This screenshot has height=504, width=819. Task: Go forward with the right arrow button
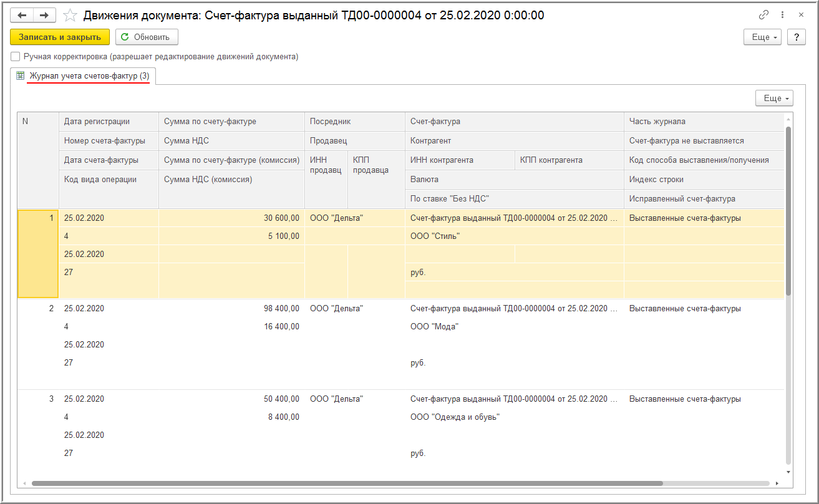tap(44, 15)
